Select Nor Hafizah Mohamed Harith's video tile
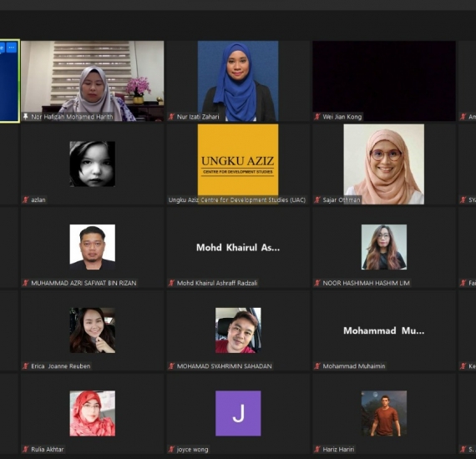 tap(93, 81)
